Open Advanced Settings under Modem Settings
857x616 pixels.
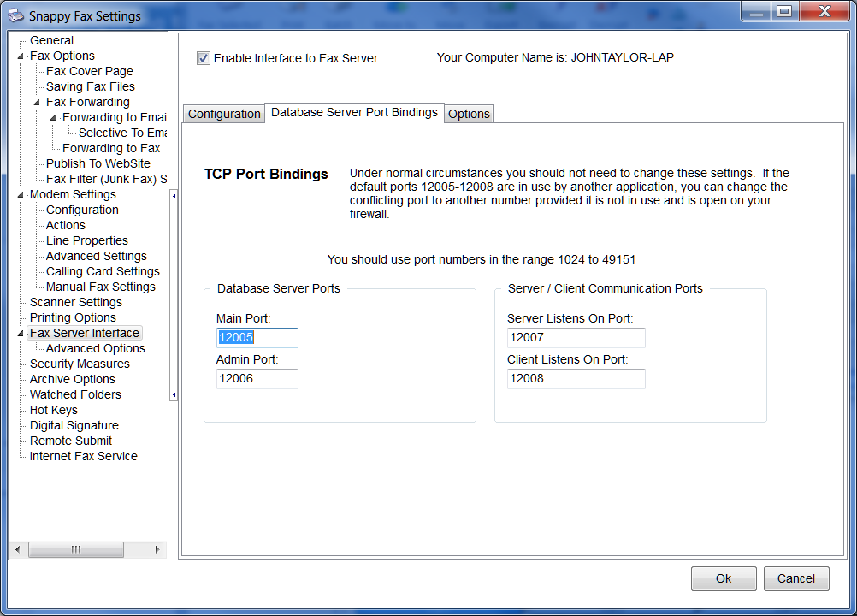pos(96,256)
